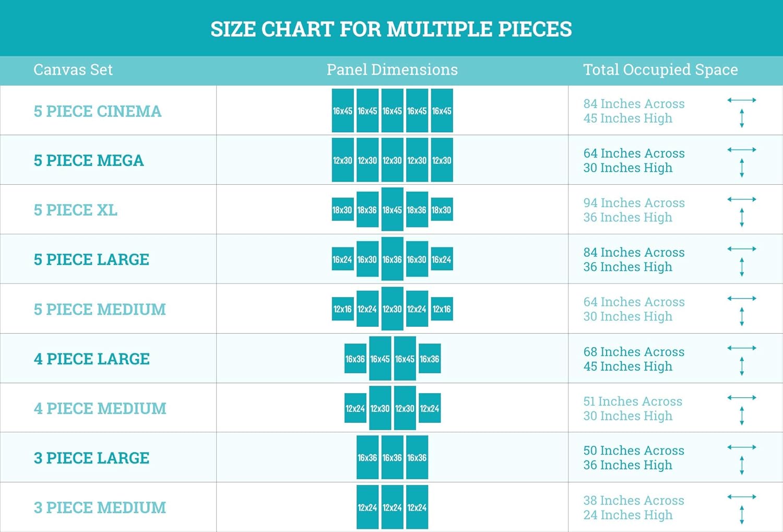Click the horizontal arrow icon in 3 Piece Medium row

tap(742, 496)
